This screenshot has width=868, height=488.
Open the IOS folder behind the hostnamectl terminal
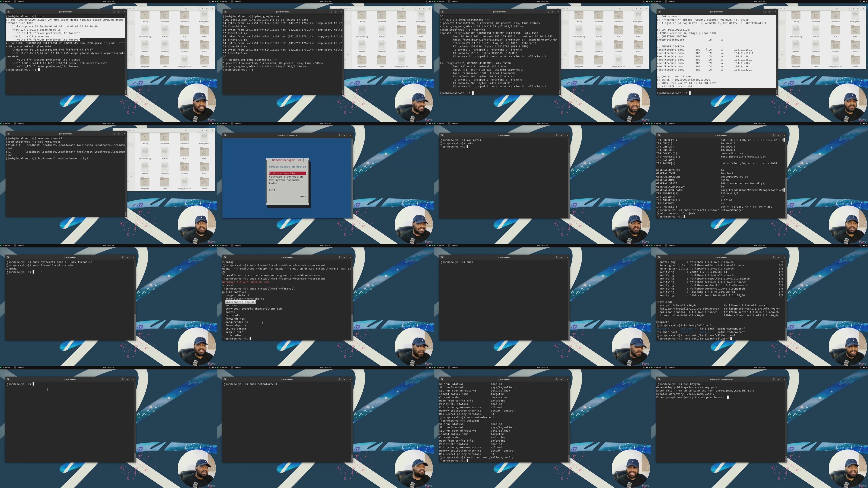click(x=184, y=153)
